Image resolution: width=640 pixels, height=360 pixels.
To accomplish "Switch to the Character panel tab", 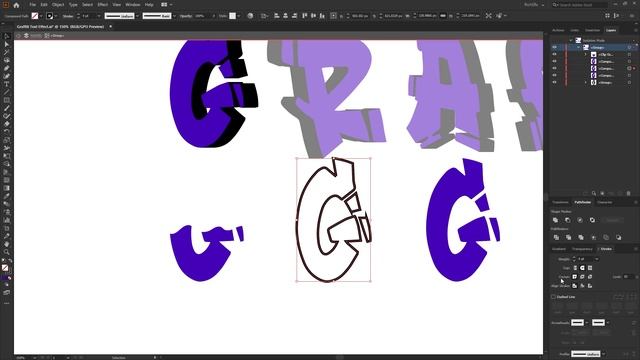I will [604, 202].
